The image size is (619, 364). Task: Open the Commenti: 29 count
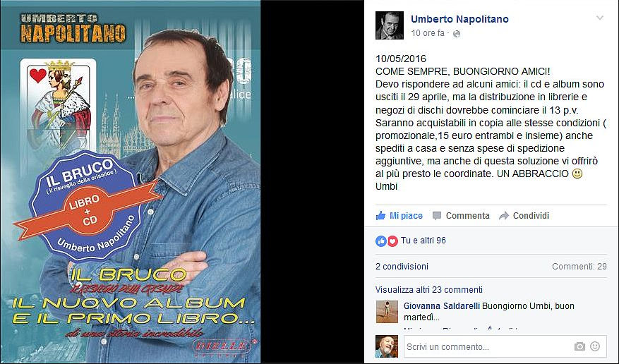click(579, 267)
